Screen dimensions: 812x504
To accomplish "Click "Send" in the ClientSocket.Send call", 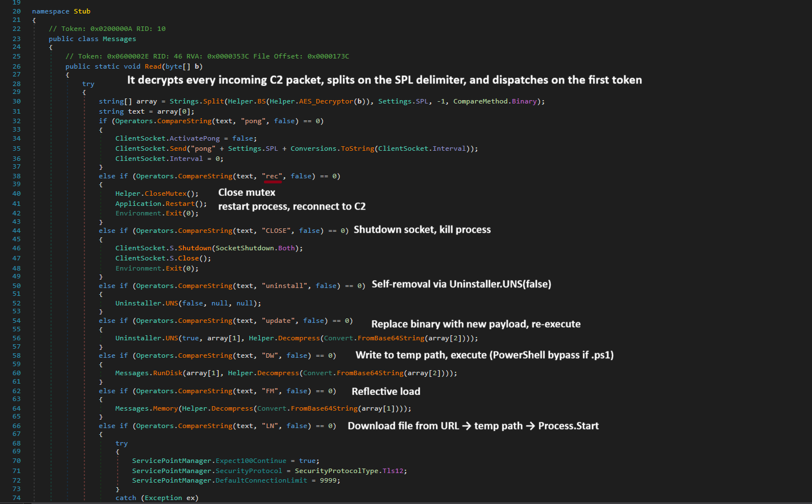I will pos(178,148).
